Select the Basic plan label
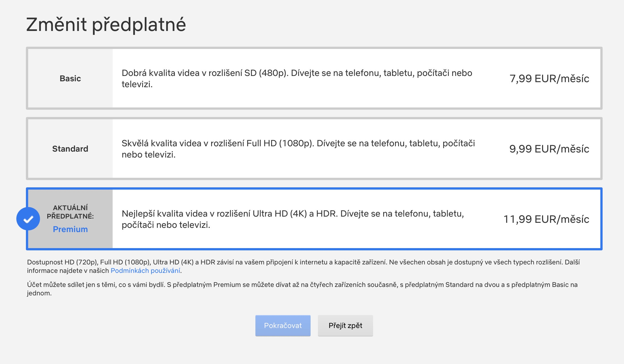 (70, 78)
